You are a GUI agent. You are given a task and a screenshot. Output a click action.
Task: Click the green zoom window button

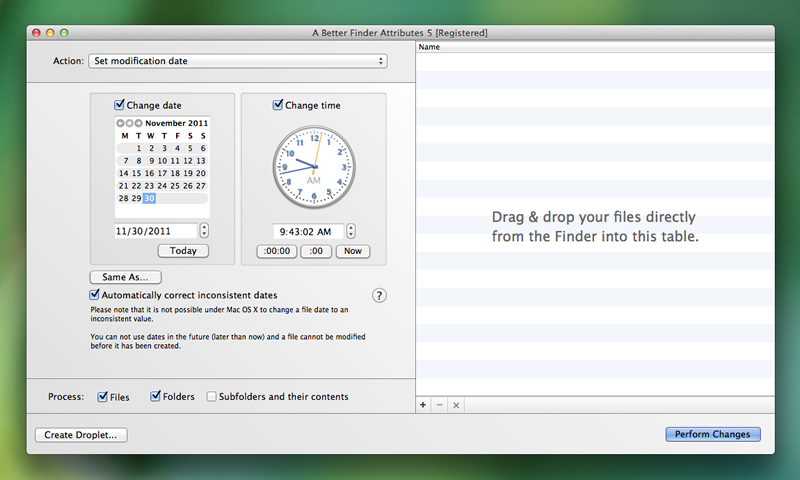point(64,33)
